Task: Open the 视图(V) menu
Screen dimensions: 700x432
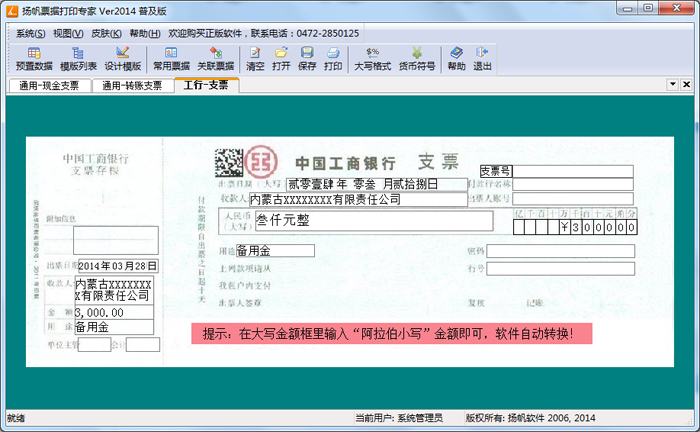Action: (68, 33)
